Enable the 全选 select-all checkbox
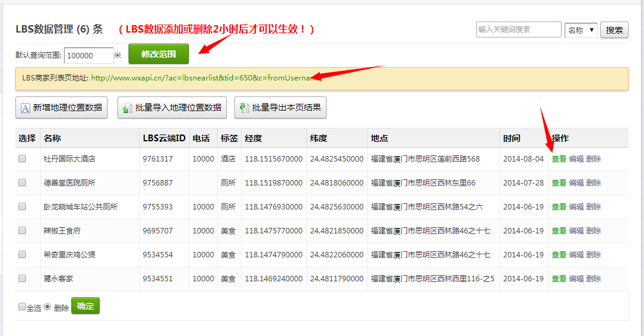 tap(22, 307)
